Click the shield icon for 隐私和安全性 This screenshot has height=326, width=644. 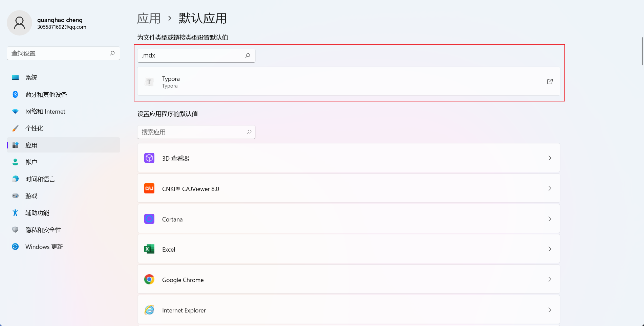click(15, 230)
